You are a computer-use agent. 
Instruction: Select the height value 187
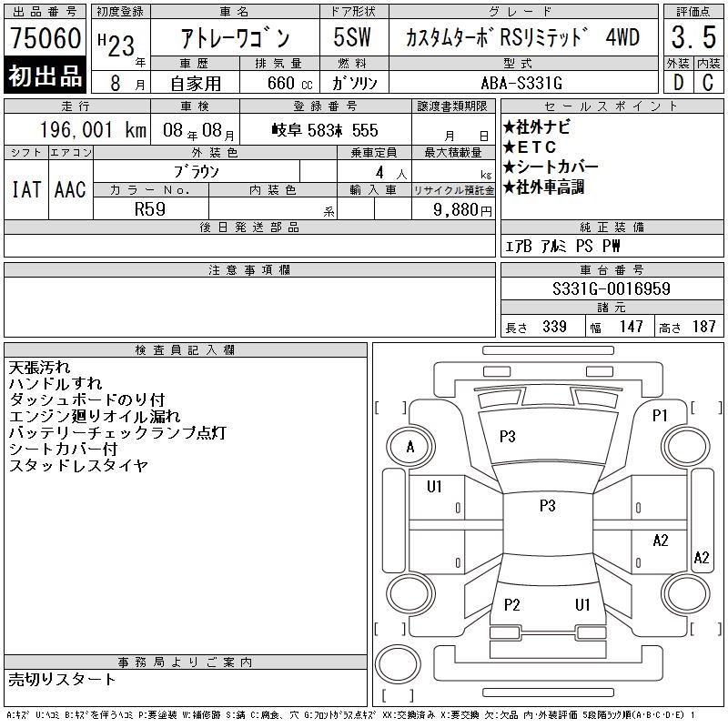click(x=703, y=327)
